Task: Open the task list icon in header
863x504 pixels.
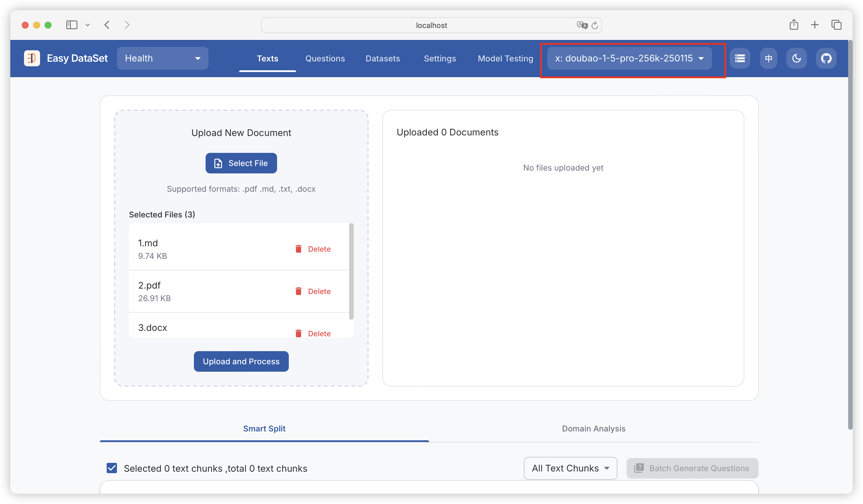Action: point(740,58)
